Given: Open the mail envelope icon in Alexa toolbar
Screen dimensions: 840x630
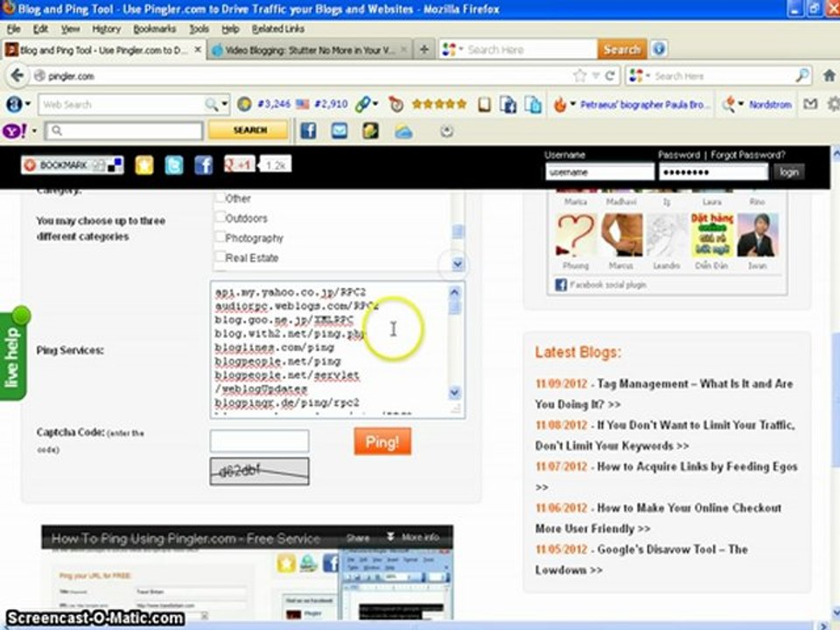Looking at the screenshot, I should coord(810,104).
